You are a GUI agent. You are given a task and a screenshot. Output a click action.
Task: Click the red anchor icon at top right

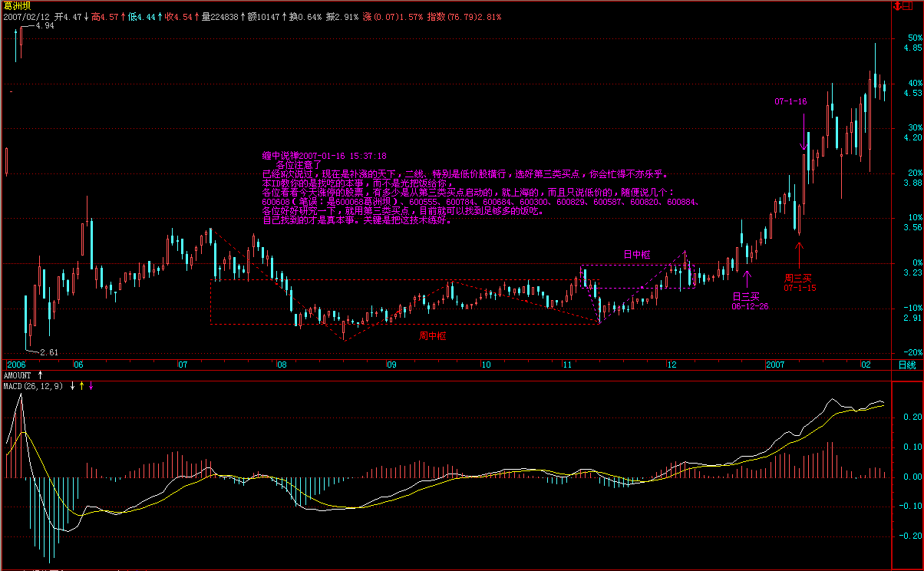tap(896, 6)
